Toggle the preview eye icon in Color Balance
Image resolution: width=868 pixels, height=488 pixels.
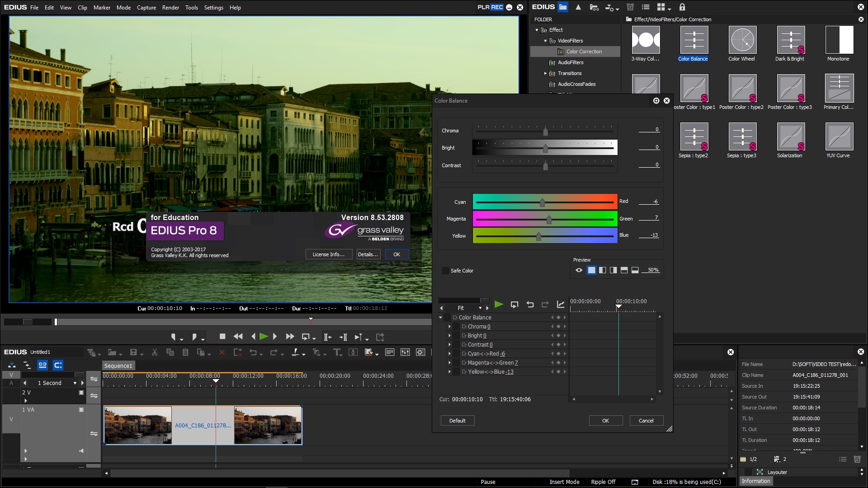click(x=579, y=270)
